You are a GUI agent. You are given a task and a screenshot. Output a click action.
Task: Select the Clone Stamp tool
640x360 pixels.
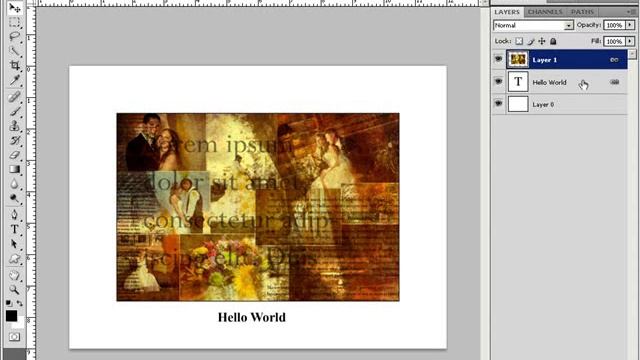pos(14,126)
